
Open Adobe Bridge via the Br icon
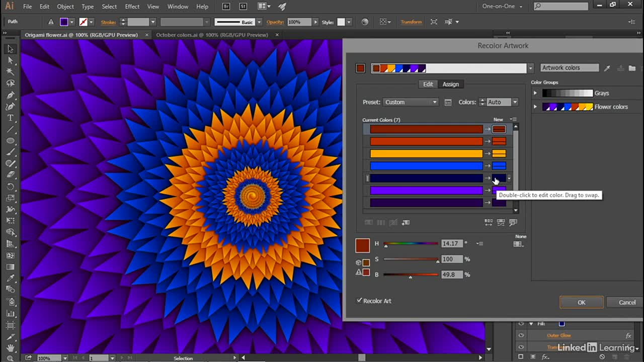click(x=227, y=7)
